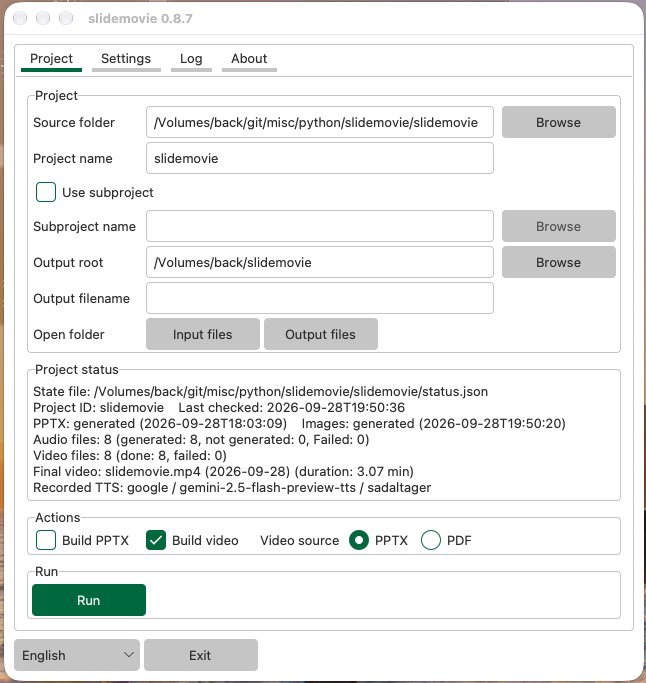Open the Settings tab
Image resolution: width=646 pixels, height=683 pixels.
coord(126,59)
